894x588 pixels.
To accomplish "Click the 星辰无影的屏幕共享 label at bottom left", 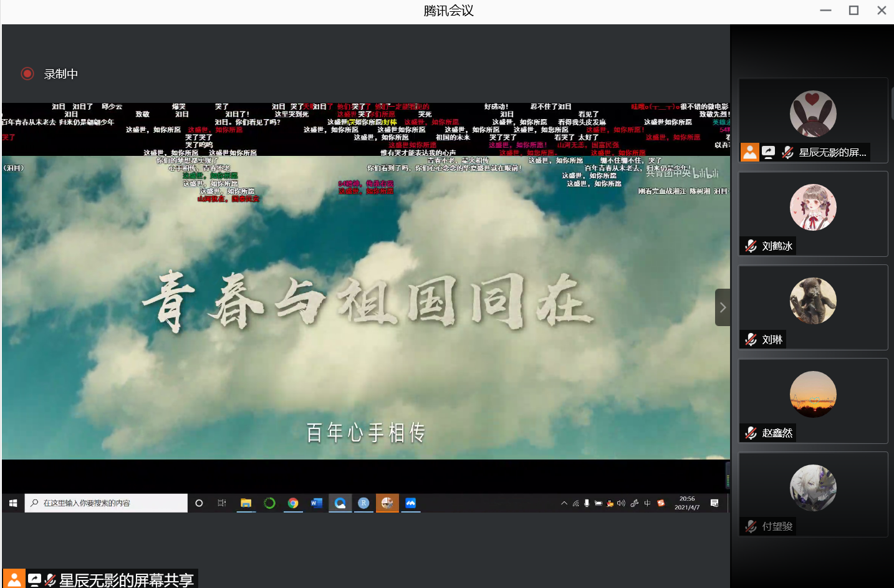I will (126, 580).
